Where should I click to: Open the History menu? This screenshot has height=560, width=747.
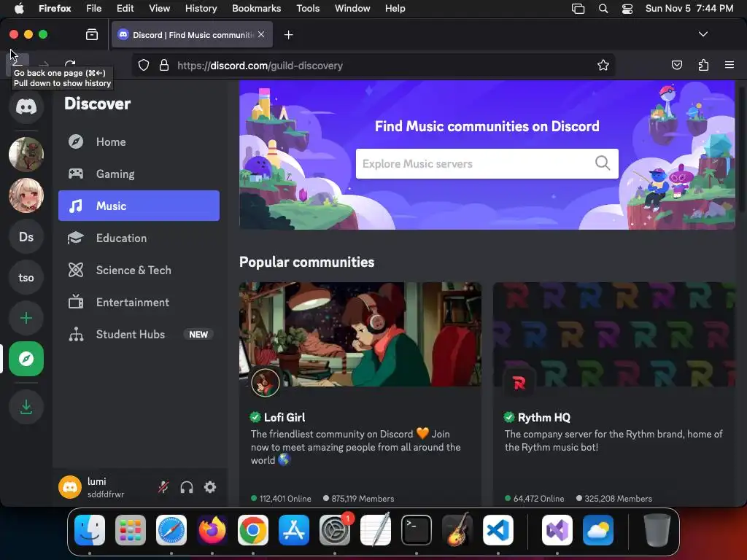click(x=201, y=8)
